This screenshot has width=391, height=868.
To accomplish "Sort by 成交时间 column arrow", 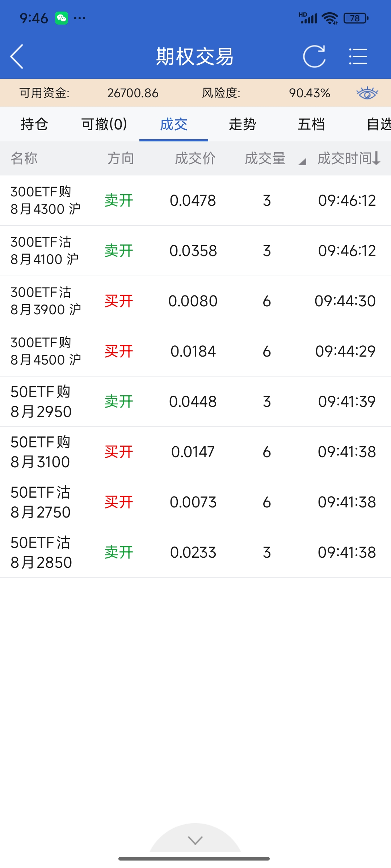I will point(377,158).
